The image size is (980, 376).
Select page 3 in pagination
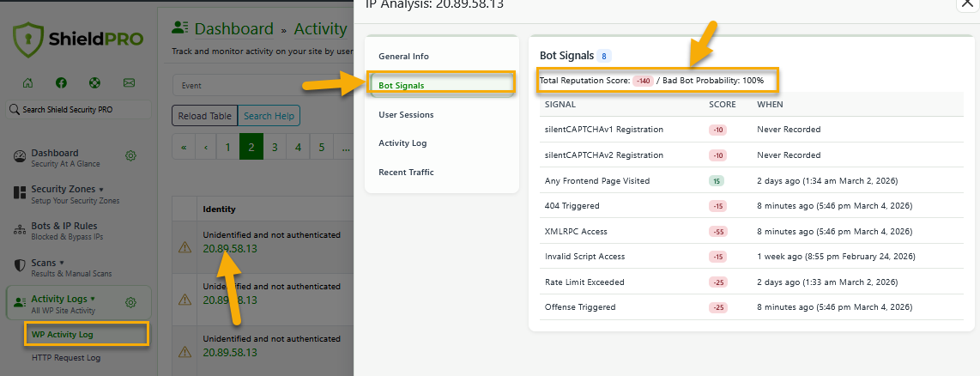275,147
